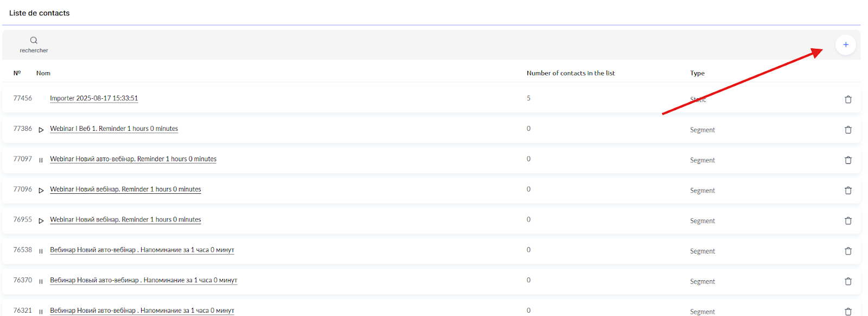The image size is (868, 316).
Task: Click the rechercher search icon
Action: 34,40
